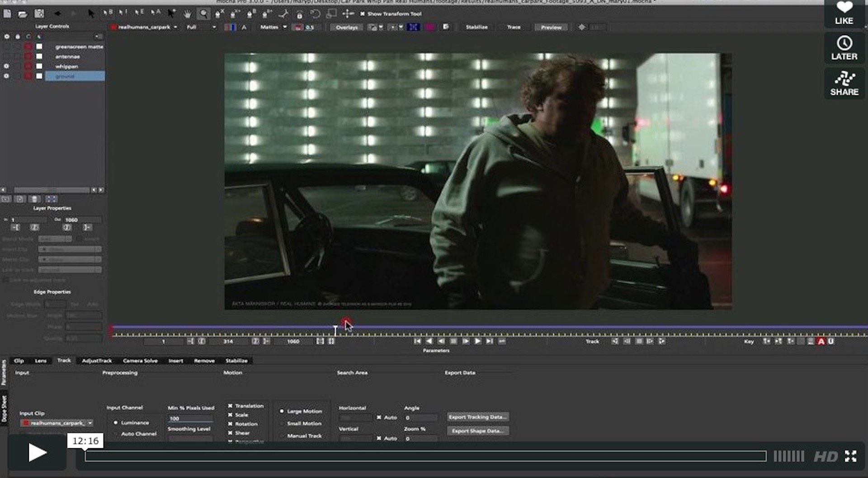Screen dimensions: 868x478
Task: Click the Export Shape Data button
Action: (x=478, y=431)
